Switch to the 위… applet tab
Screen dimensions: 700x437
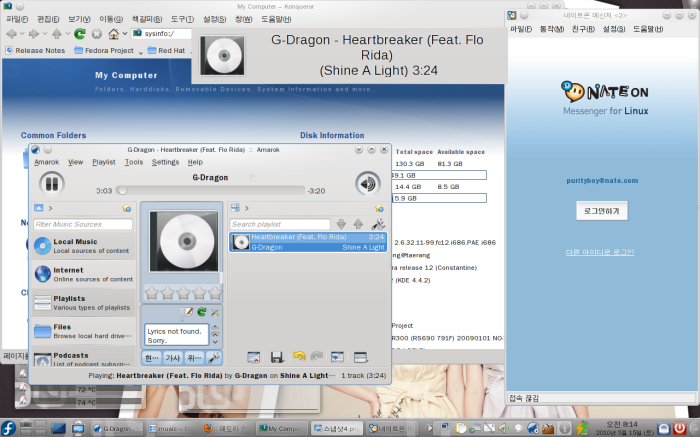point(194,358)
